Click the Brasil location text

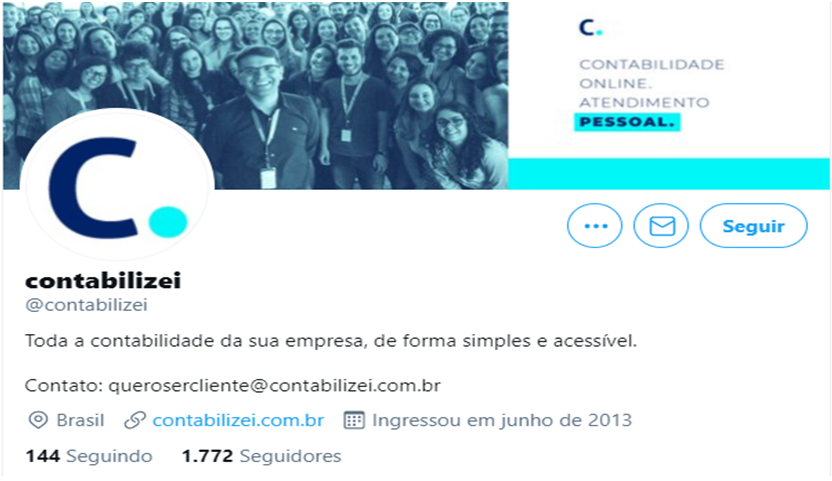point(80,420)
